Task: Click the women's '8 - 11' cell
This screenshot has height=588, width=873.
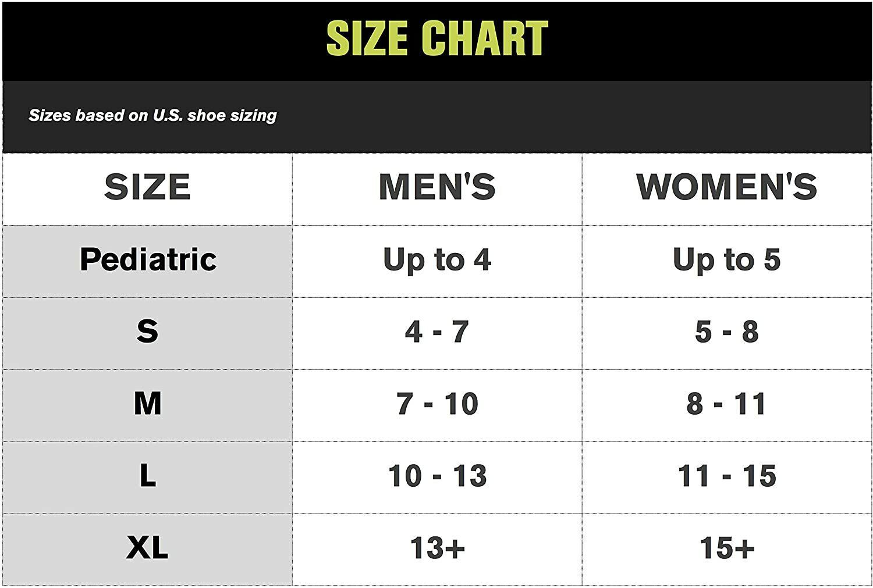Action: point(727,404)
